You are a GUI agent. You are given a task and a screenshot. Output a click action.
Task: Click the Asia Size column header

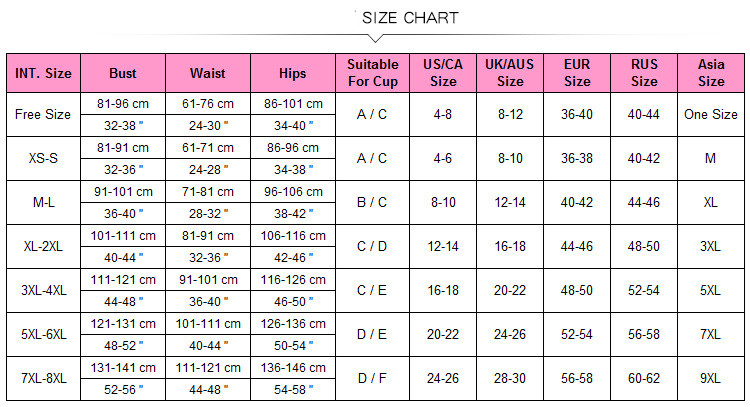(x=711, y=73)
